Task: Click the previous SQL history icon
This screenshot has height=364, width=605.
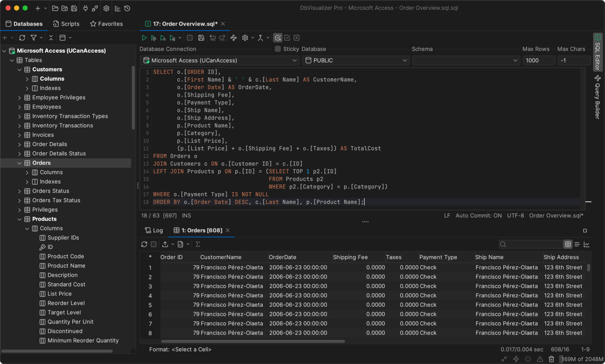Action: (x=212, y=38)
